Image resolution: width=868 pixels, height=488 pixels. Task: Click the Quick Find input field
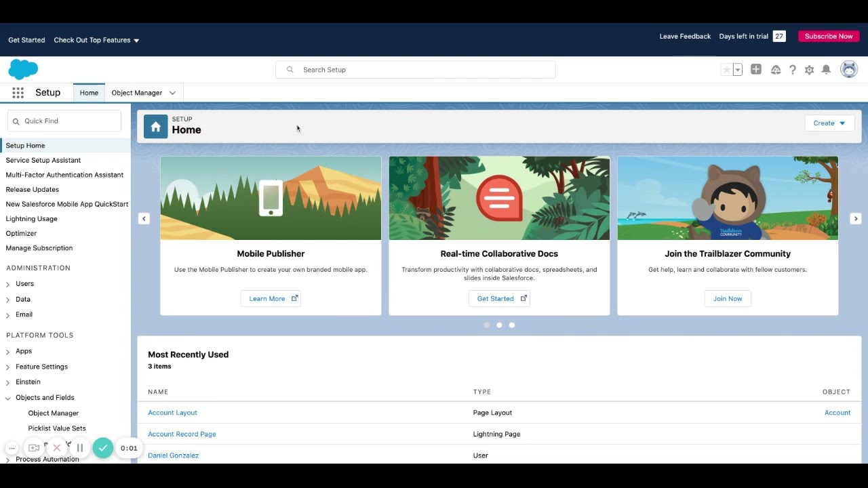(64, 121)
